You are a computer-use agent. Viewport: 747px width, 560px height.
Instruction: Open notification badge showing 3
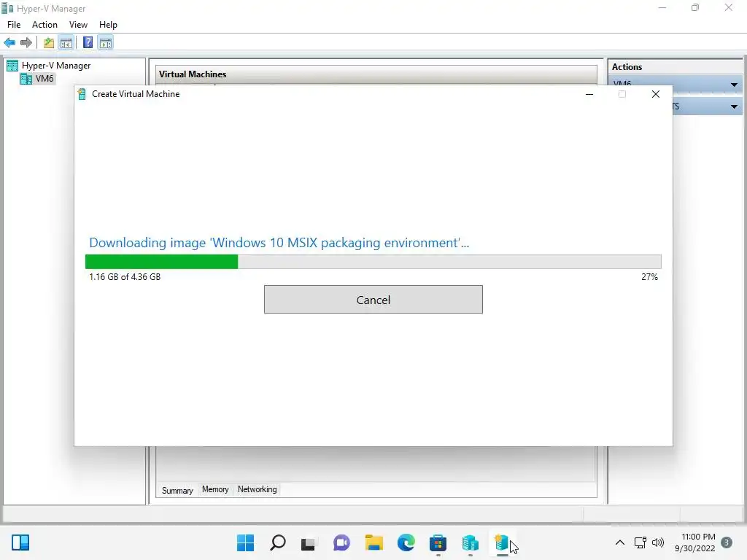point(727,542)
